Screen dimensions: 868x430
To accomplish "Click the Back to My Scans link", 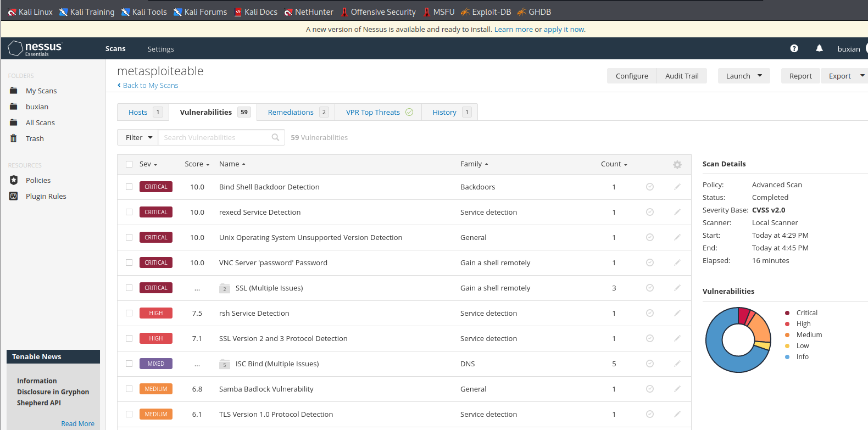I will [x=150, y=85].
